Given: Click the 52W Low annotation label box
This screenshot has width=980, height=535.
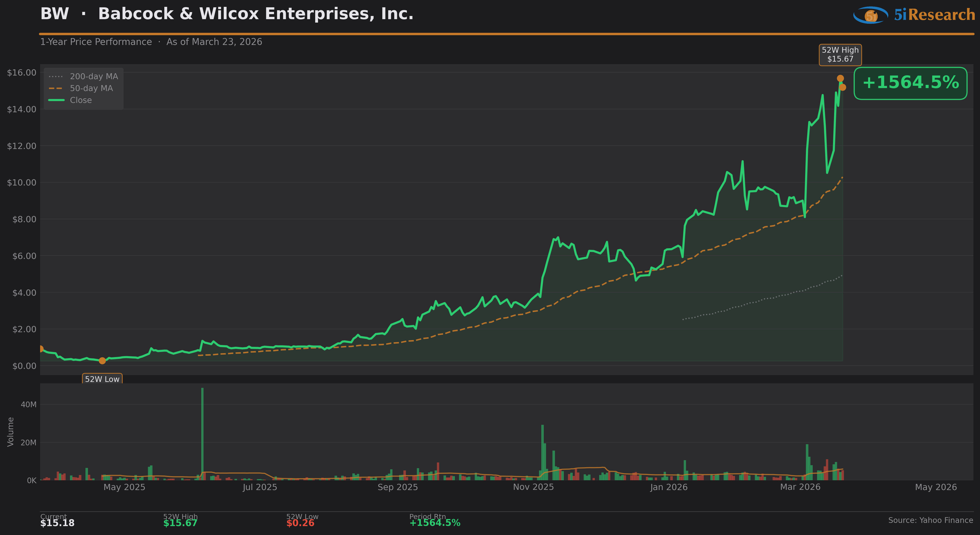Looking at the screenshot, I should (x=102, y=379).
